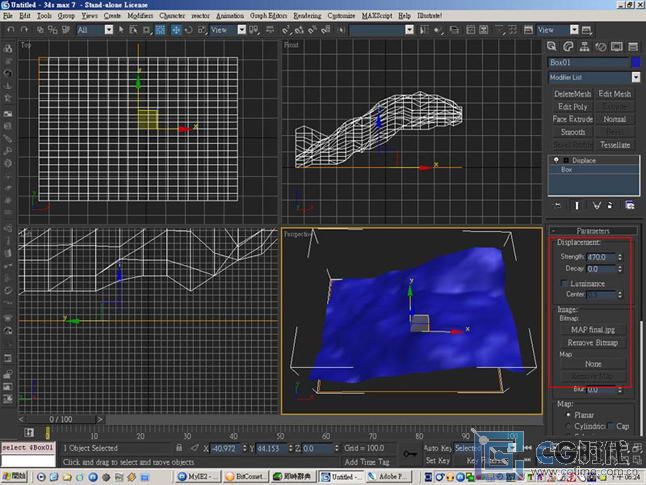This screenshot has width=646, height=485.
Task: Click the MAP final.jpg bitmap button
Action: coord(592,330)
